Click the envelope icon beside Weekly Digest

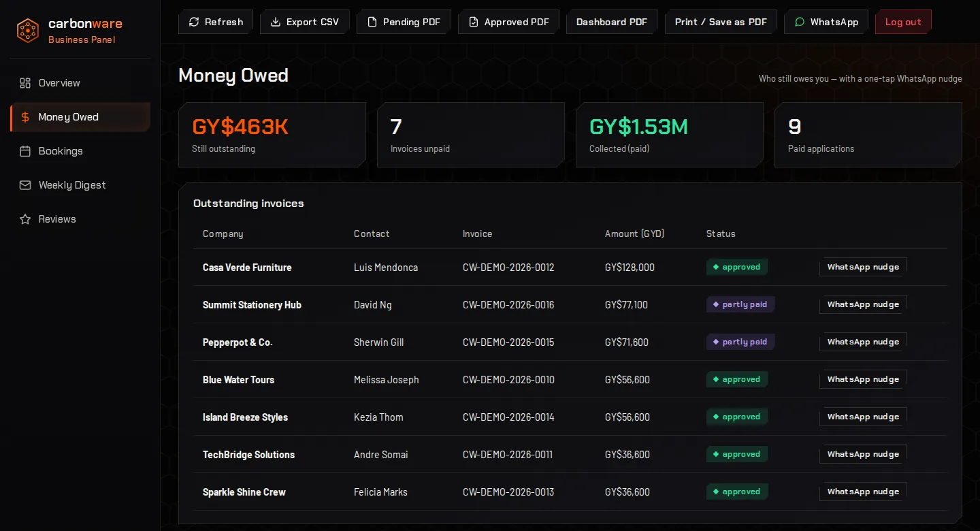coord(25,185)
